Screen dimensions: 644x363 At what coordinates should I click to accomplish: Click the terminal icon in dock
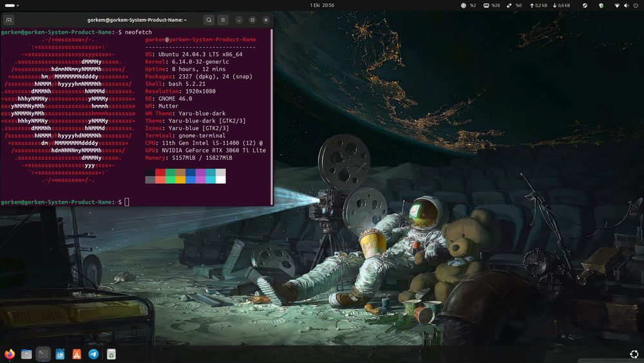click(43, 353)
